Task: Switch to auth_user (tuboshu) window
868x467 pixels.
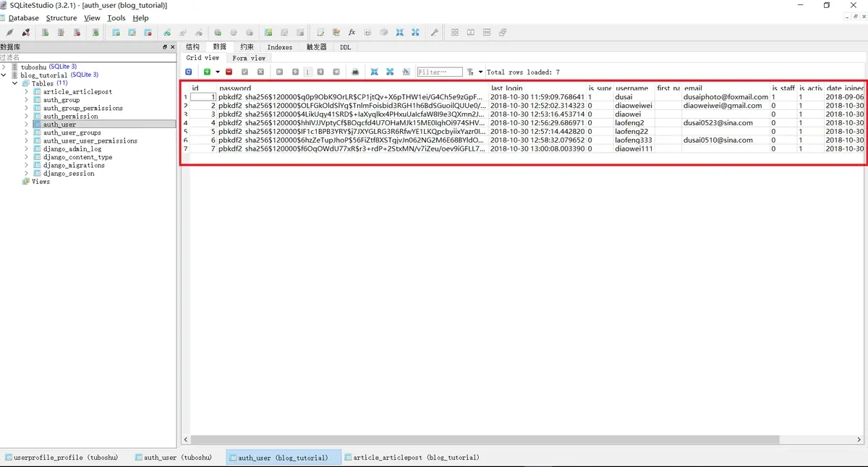Action: pyautogui.click(x=174, y=458)
